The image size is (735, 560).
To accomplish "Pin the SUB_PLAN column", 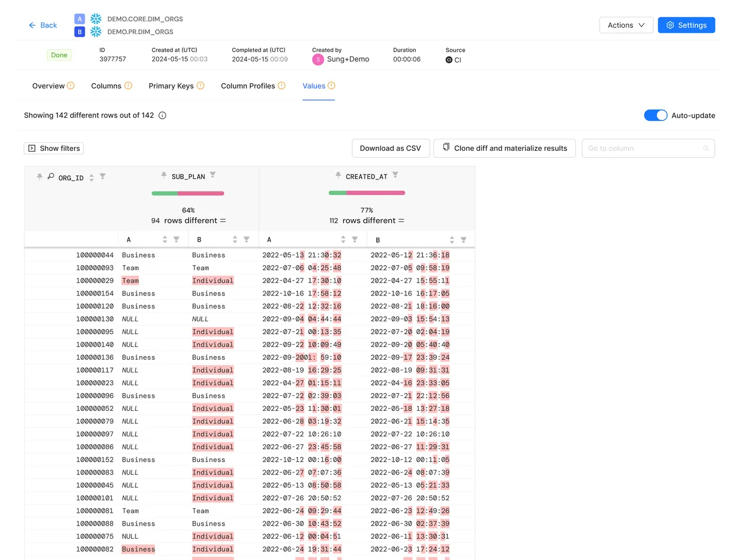I will (164, 175).
